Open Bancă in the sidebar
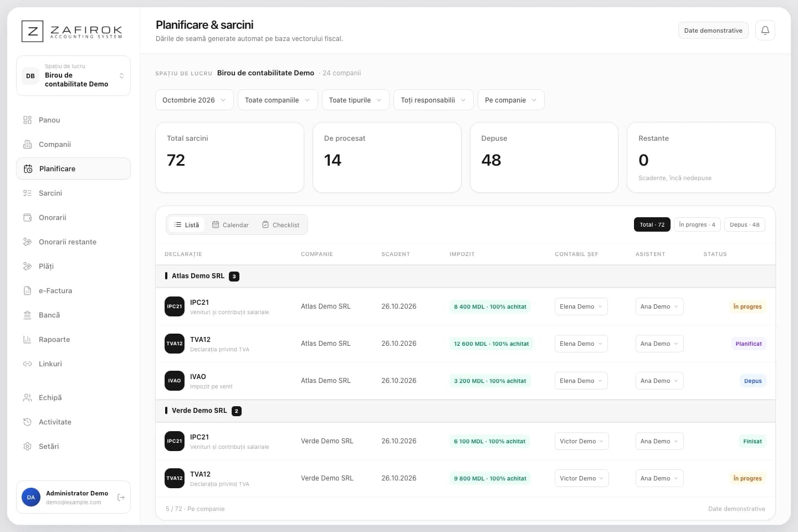The height and width of the screenshot is (532, 798). [73, 315]
